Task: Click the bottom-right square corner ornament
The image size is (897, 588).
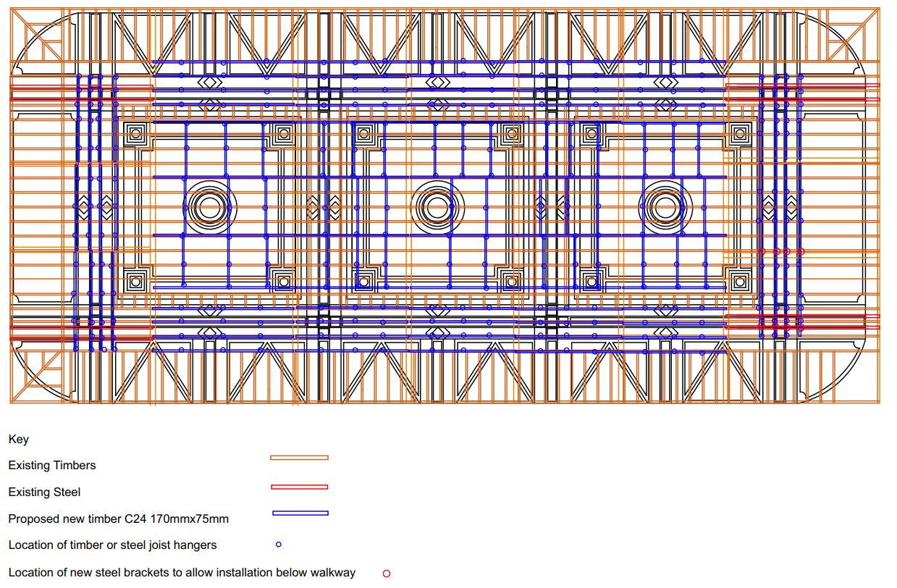Action: [739, 281]
